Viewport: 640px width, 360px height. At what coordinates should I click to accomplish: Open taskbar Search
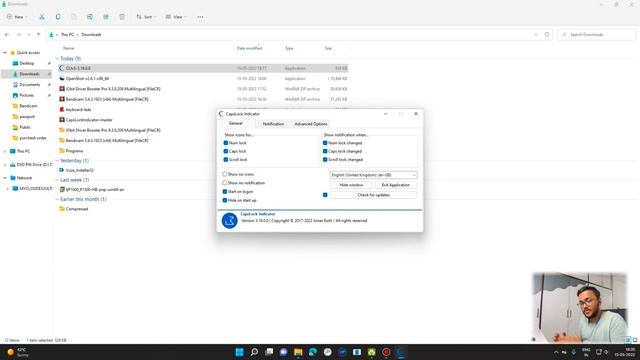coord(254,352)
